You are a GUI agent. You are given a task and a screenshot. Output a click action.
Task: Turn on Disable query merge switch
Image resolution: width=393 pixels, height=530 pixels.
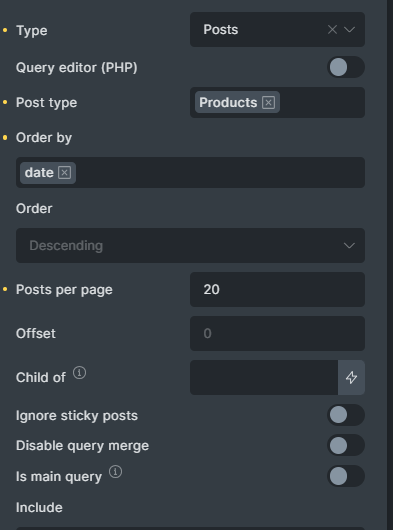(x=346, y=445)
